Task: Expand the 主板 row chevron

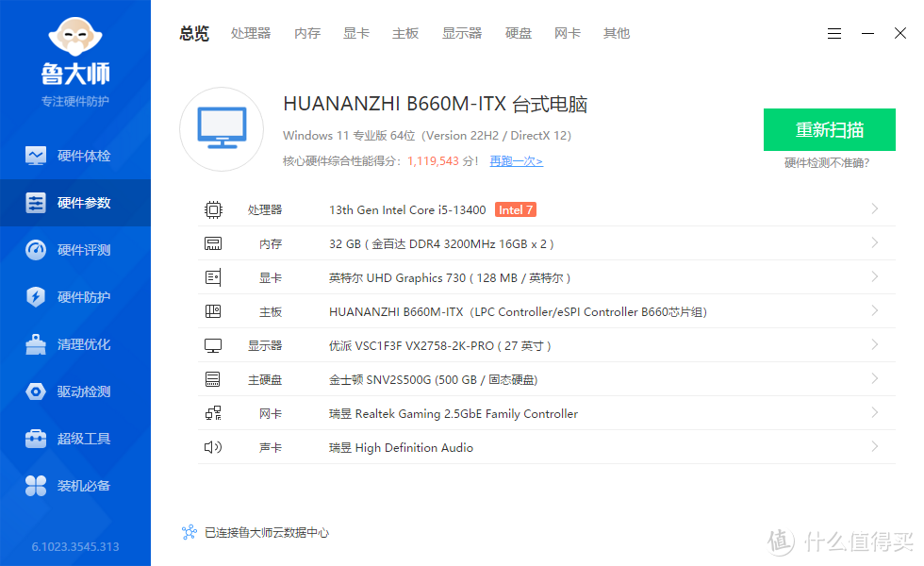Action: [x=875, y=310]
